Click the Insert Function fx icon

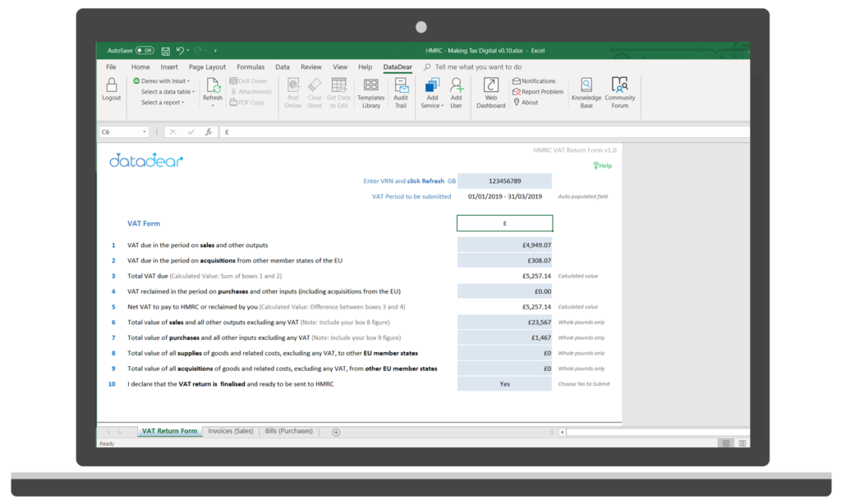[x=209, y=132]
